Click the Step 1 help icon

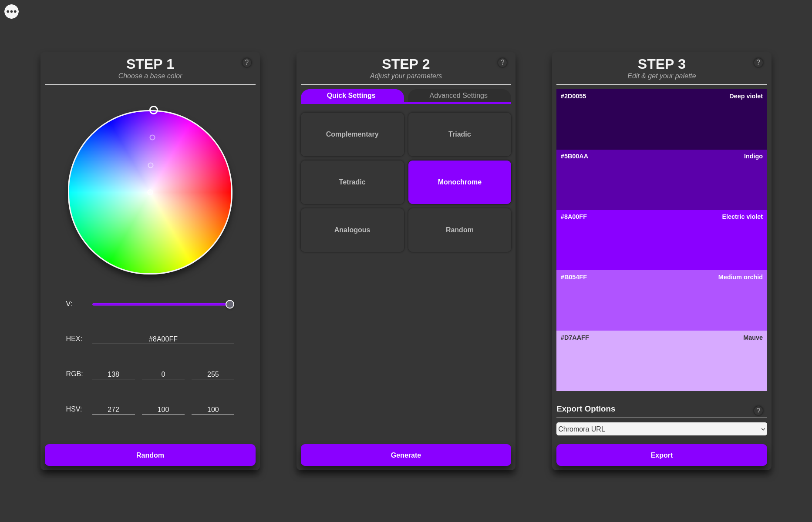pyautogui.click(x=246, y=63)
